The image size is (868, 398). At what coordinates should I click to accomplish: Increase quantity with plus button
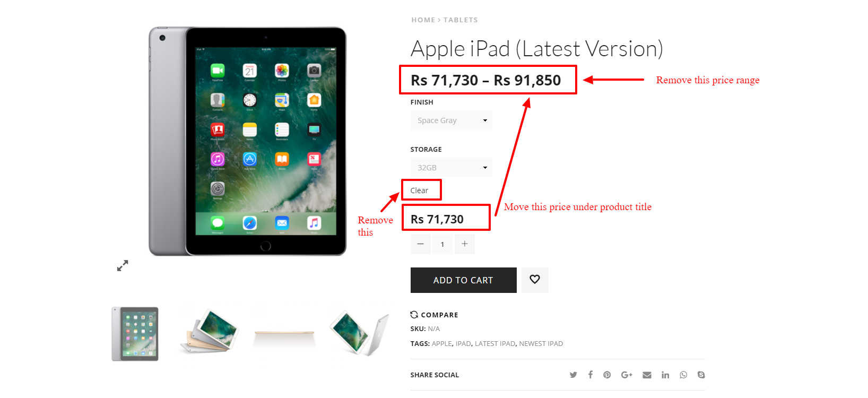(465, 244)
